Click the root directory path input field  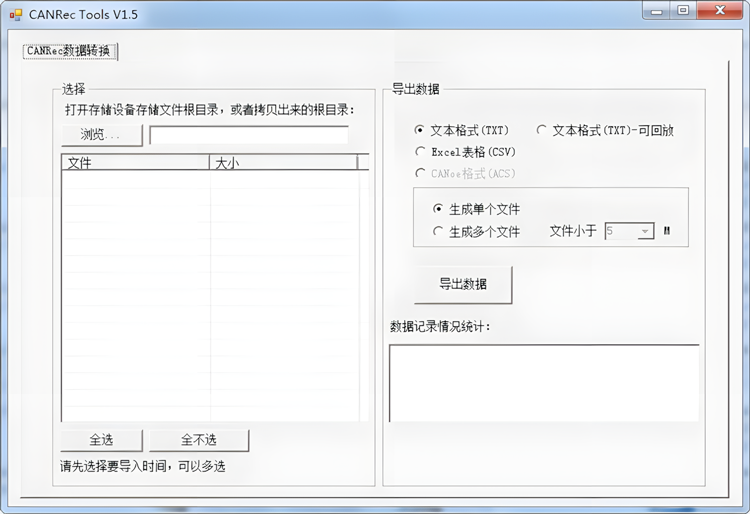[x=249, y=135]
